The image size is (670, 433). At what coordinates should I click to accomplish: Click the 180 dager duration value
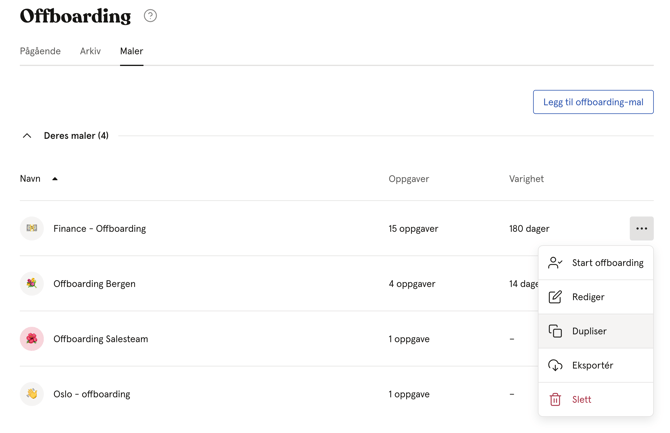(529, 229)
